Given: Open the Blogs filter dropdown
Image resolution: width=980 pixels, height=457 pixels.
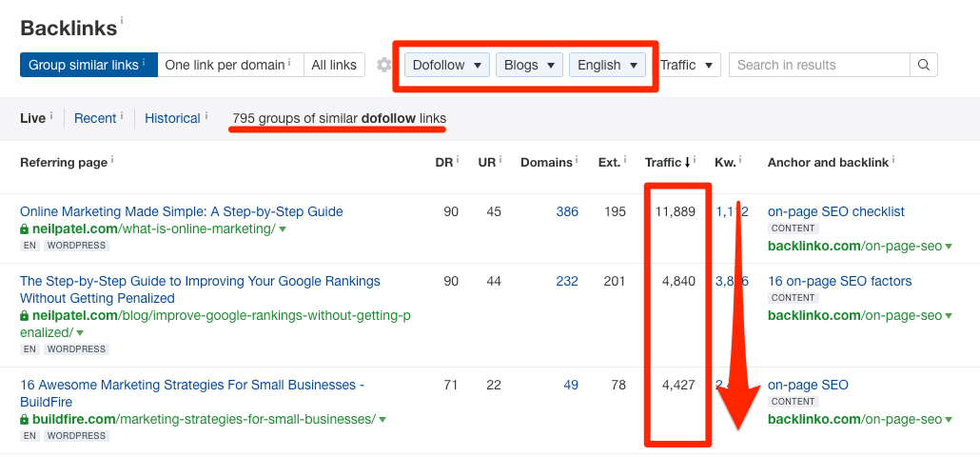Looking at the screenshot, I should click(x=528, y=65).
